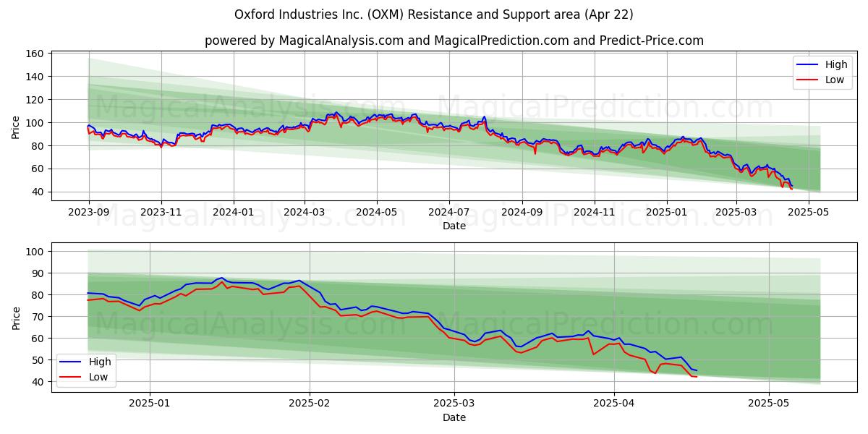Click 'High' in the bottom chart legend
This screenshot has height=434, width=868.
tap(100, 362)
